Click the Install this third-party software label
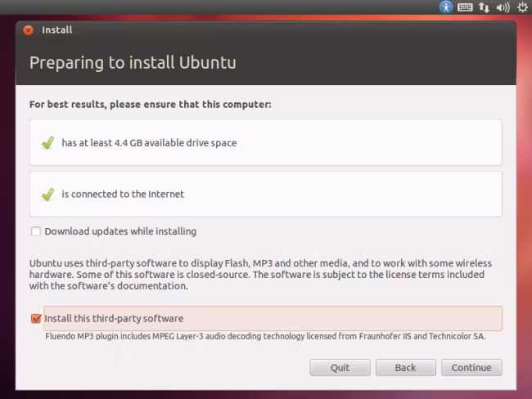 114,319
